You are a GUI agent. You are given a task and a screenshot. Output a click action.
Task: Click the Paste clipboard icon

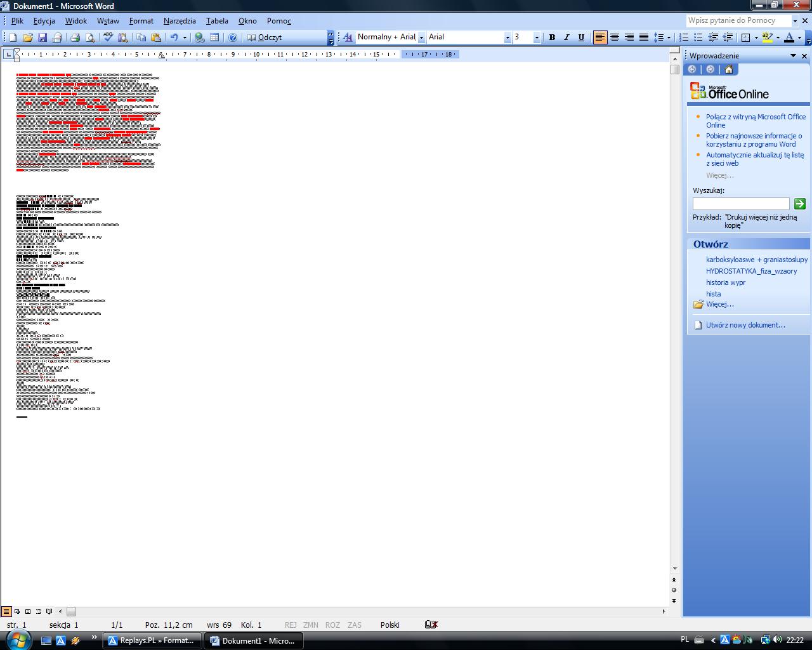(156, 37)
